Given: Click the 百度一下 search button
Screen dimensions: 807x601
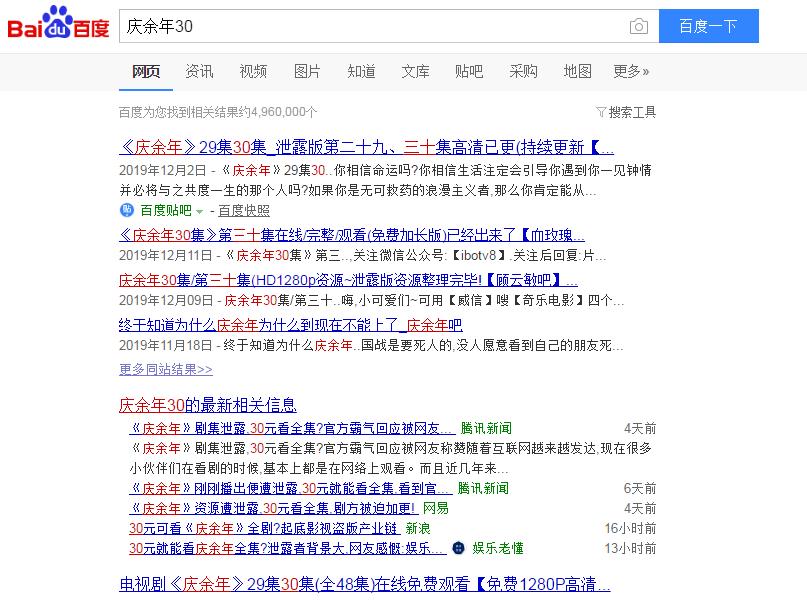Looking at the screenshot, I should point(709,26).
